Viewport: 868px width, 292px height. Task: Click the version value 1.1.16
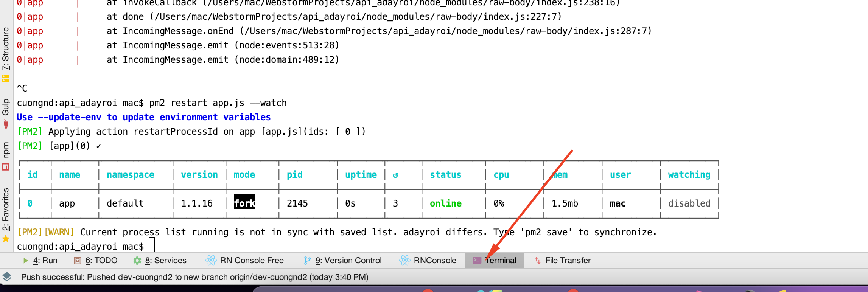(197, 203)
